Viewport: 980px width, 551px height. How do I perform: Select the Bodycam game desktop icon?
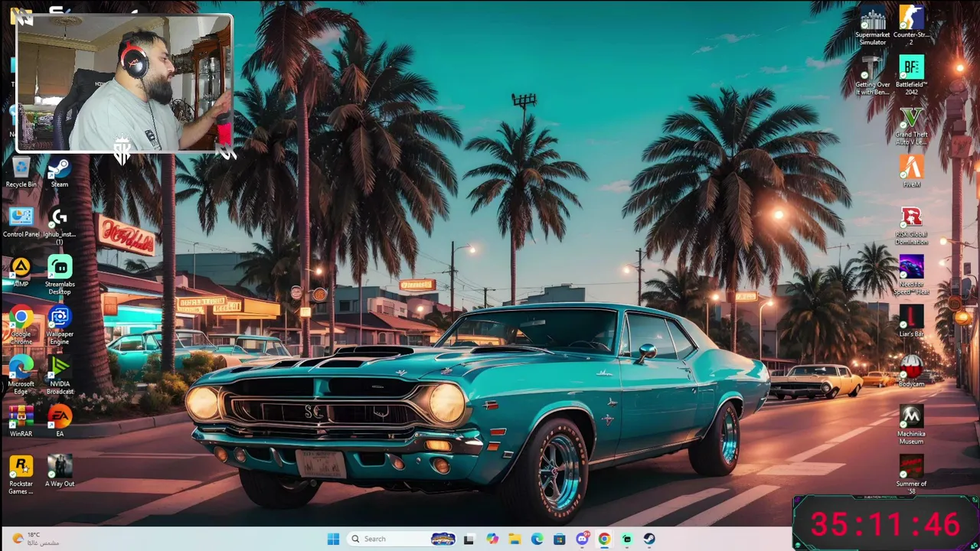coord(911,371)
